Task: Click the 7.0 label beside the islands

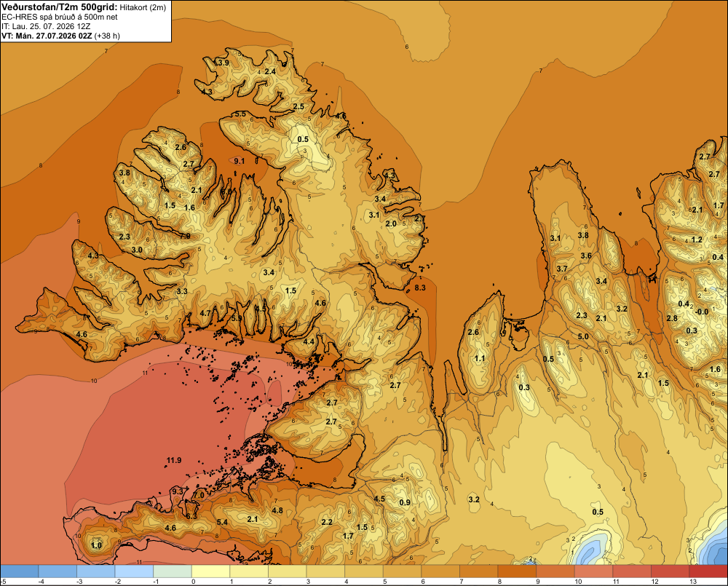Action: [x=199, y=496]
